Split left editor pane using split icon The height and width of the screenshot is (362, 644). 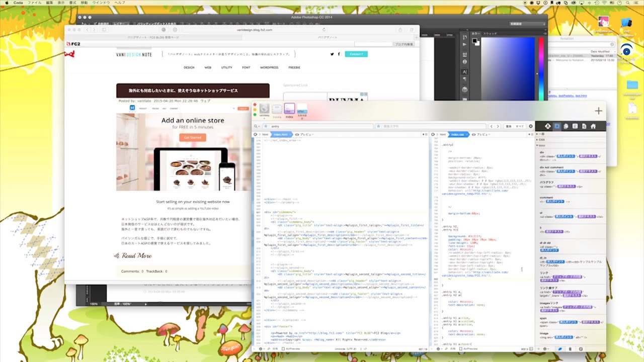[426, 135]
